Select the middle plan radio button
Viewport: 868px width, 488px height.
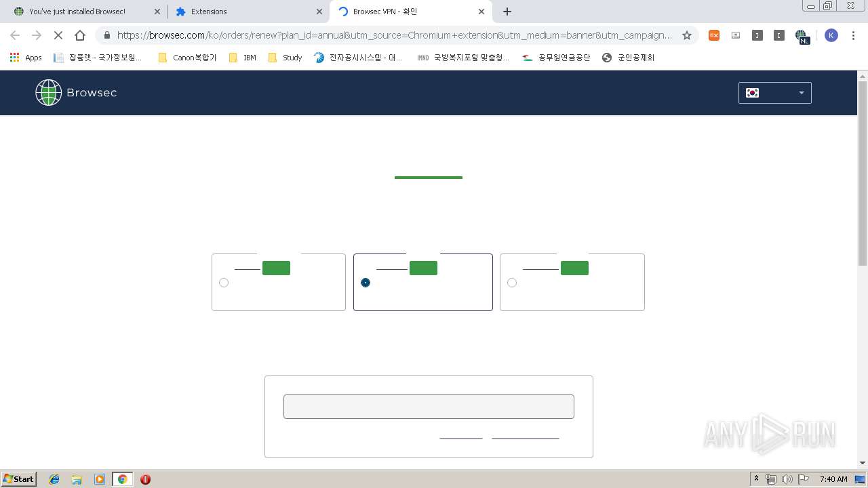[366, 283]
